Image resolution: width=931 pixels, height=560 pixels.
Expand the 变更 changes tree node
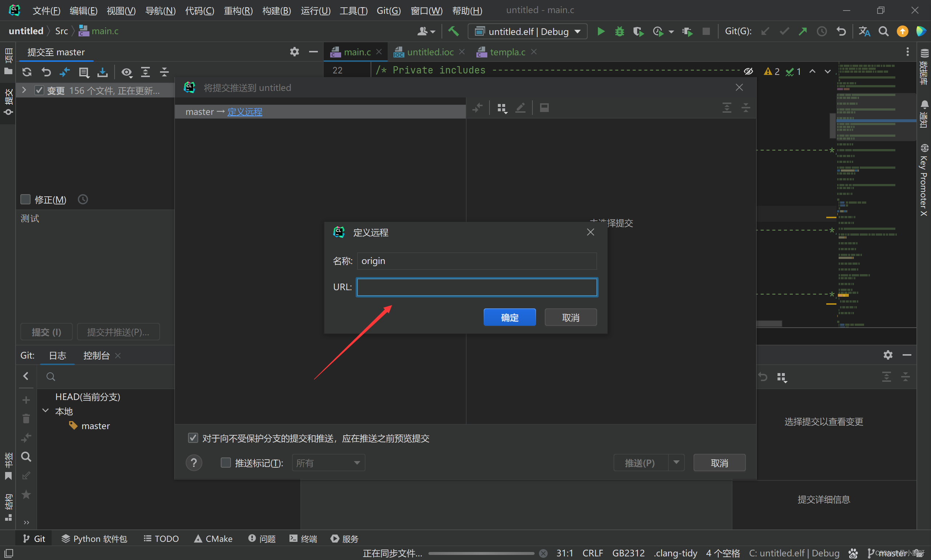(24, 90)
